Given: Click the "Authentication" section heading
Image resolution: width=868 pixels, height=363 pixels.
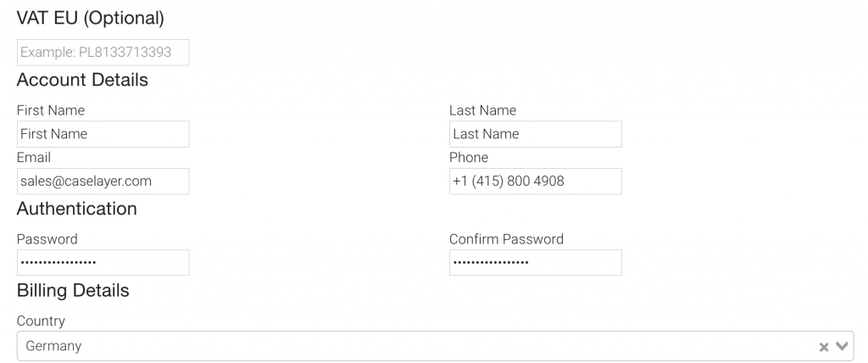Looking at the screenshot, I should click(76, 208).
